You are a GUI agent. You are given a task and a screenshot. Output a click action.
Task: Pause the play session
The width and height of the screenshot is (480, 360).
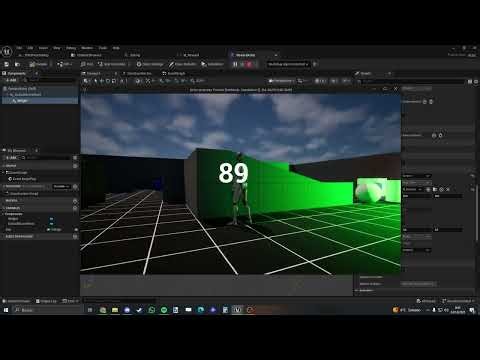235,64
